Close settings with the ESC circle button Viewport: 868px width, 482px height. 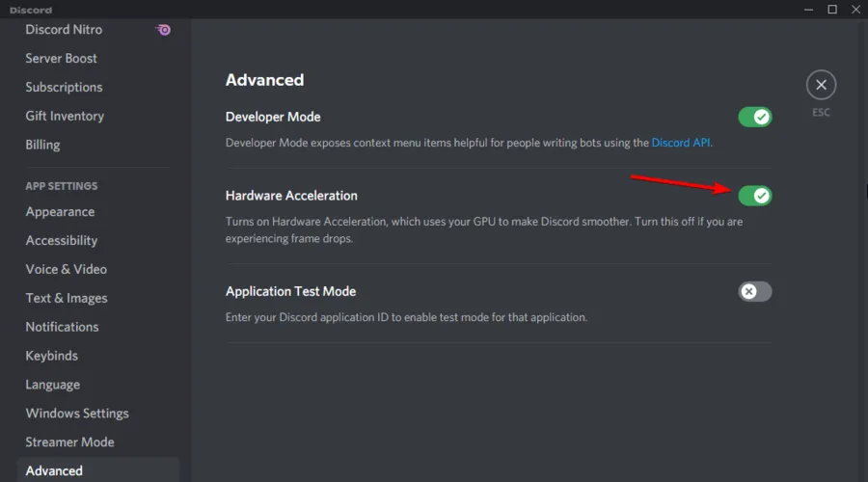[x=821, y=86]
